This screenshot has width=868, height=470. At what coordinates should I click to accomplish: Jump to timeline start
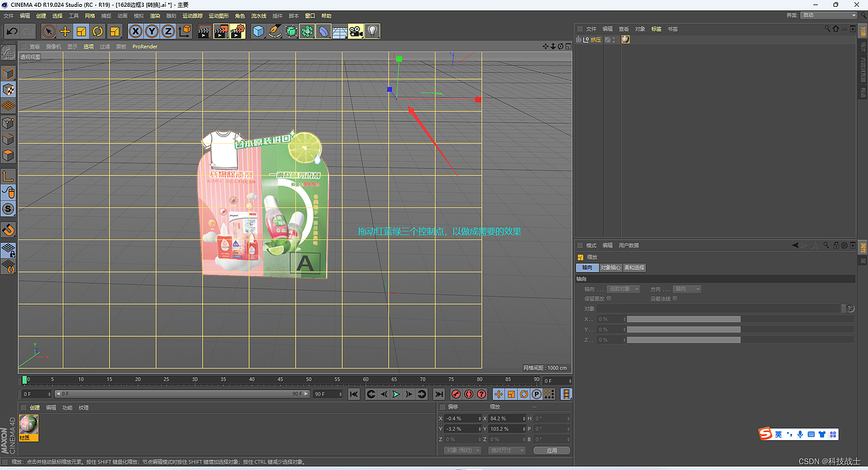tap(353, 394)
